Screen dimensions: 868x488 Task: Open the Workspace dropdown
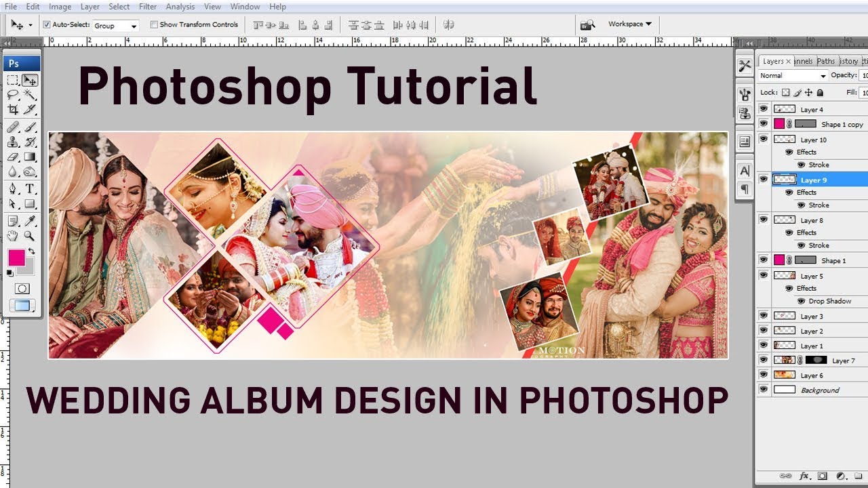tap(629, 24)
